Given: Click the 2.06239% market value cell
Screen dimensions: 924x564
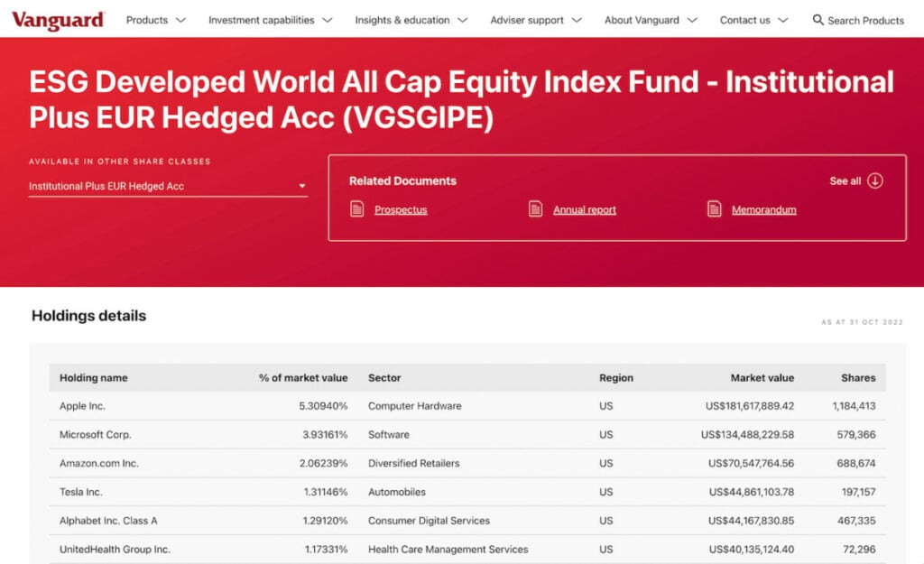Looking at the screenshot, I should pos(324,463).
